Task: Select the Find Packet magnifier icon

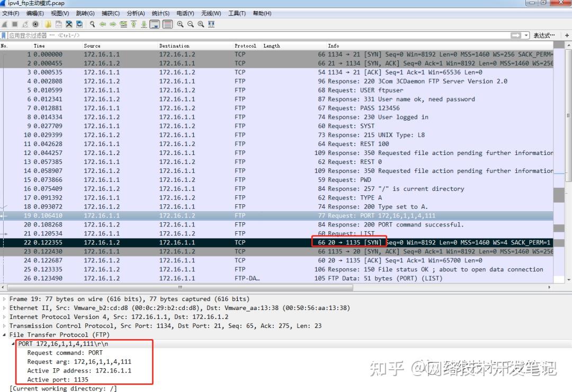Action: tap(92, 24)
